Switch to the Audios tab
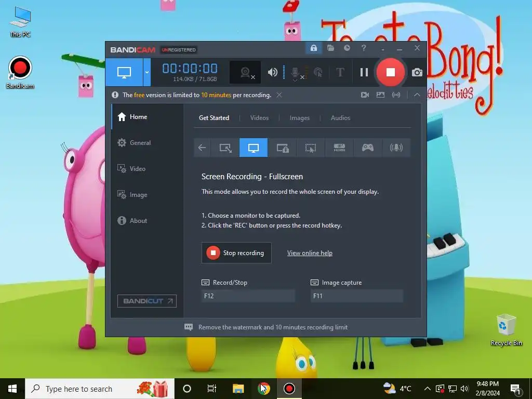532x399 pixels. point(340,118)
